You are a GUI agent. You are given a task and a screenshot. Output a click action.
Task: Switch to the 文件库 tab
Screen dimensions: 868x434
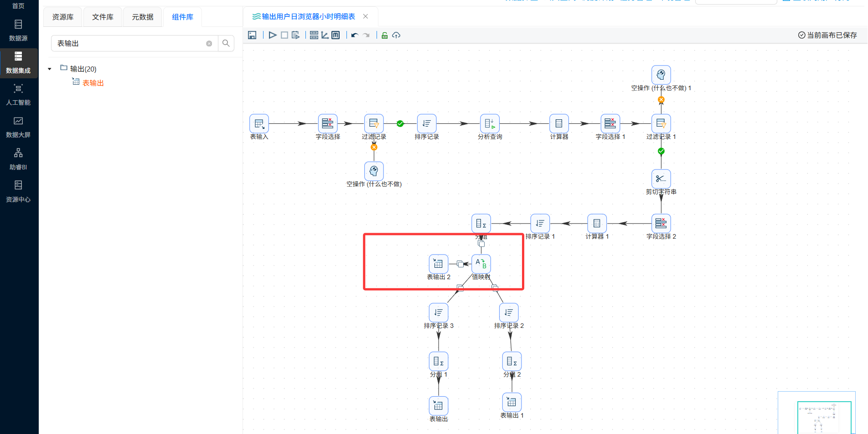103,17
